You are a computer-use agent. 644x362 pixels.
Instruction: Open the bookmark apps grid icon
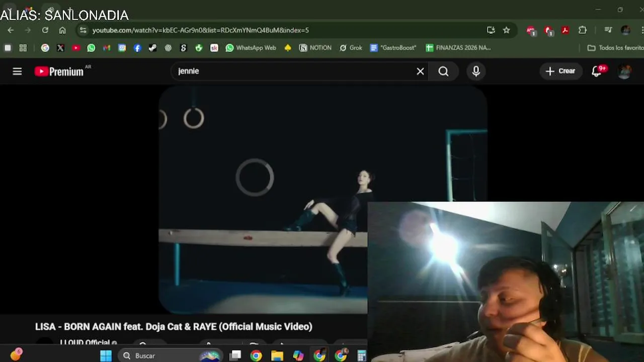23,48
